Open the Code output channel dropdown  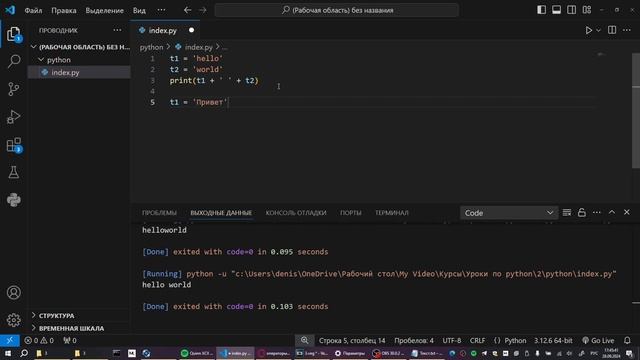tap(509, 213)
